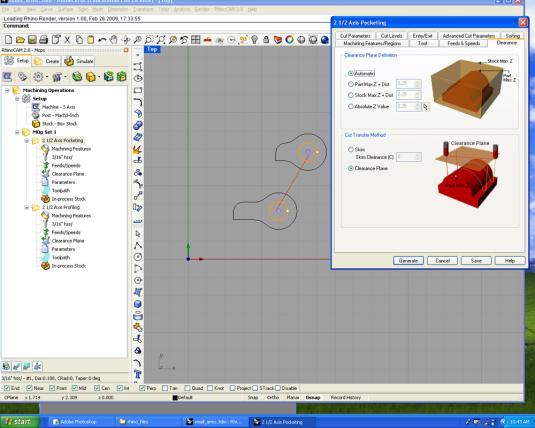This screenshot has width=535, height=428.
Task: Switch to the Cut Parameters tab
Action: coord(355,35)
